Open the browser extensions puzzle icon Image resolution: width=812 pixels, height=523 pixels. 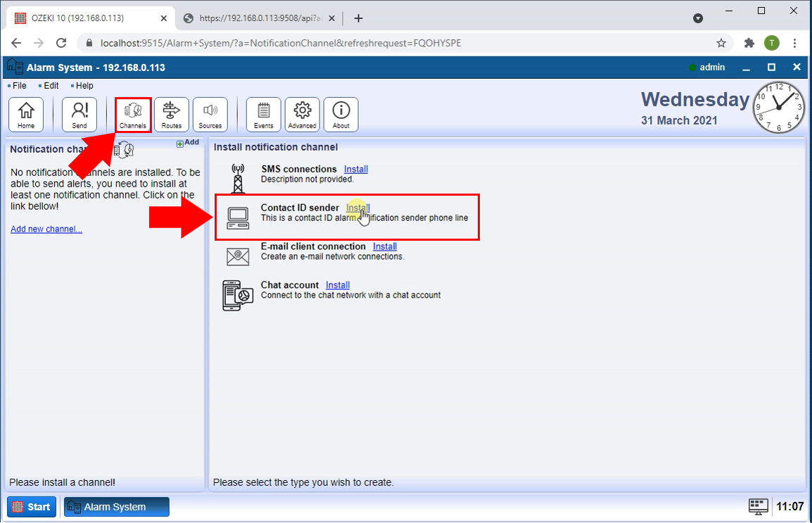coord(749,43)
